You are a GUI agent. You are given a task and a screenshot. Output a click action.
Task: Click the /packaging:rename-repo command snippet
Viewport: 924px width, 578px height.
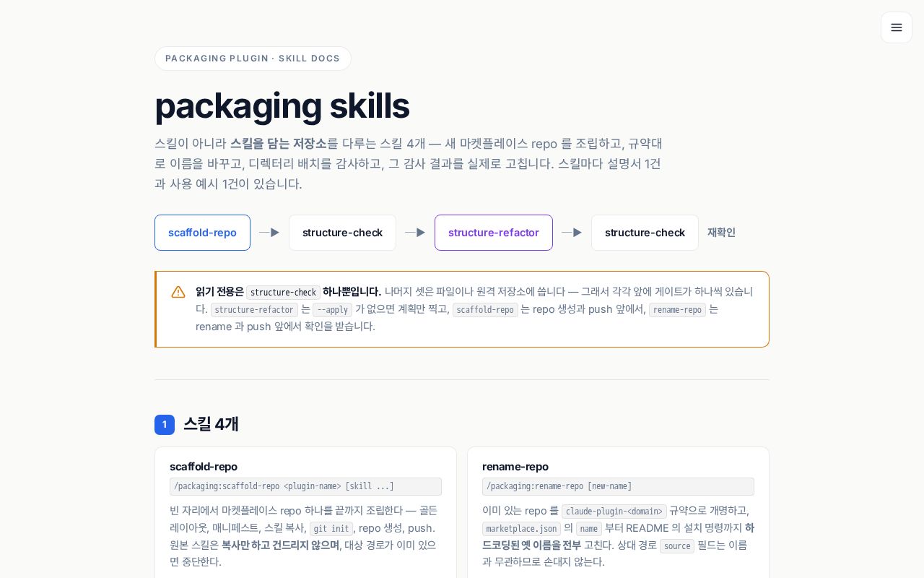[618, 486]
